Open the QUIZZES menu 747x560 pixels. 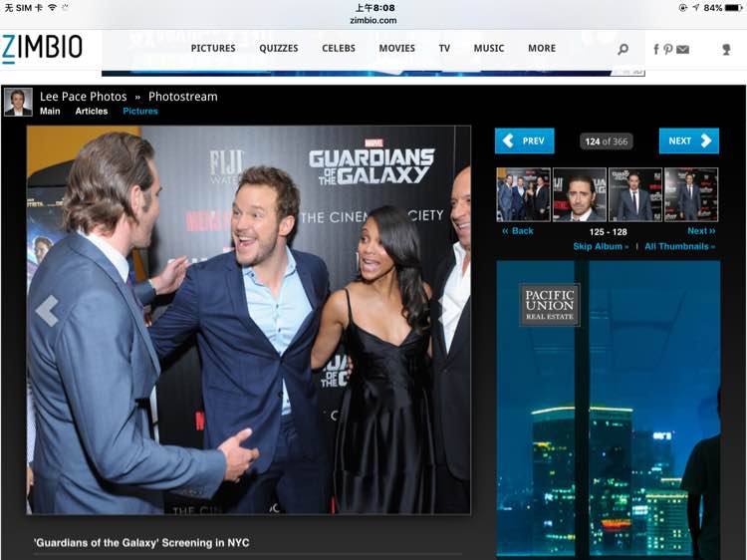(x=279, y=48)
